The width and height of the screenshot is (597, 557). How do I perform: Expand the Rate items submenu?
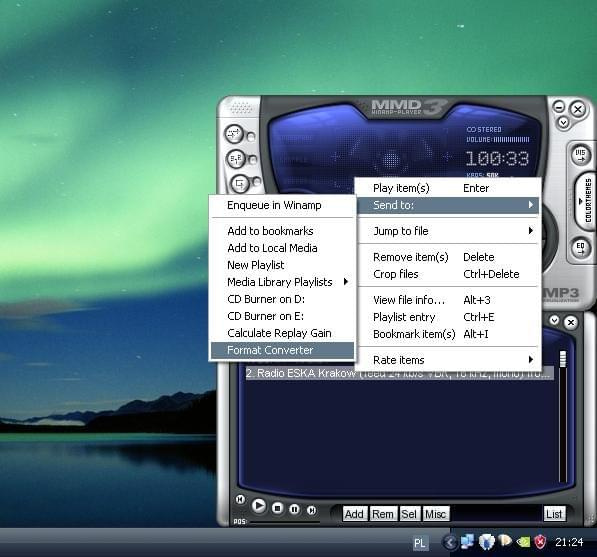(x=449, y=360)
